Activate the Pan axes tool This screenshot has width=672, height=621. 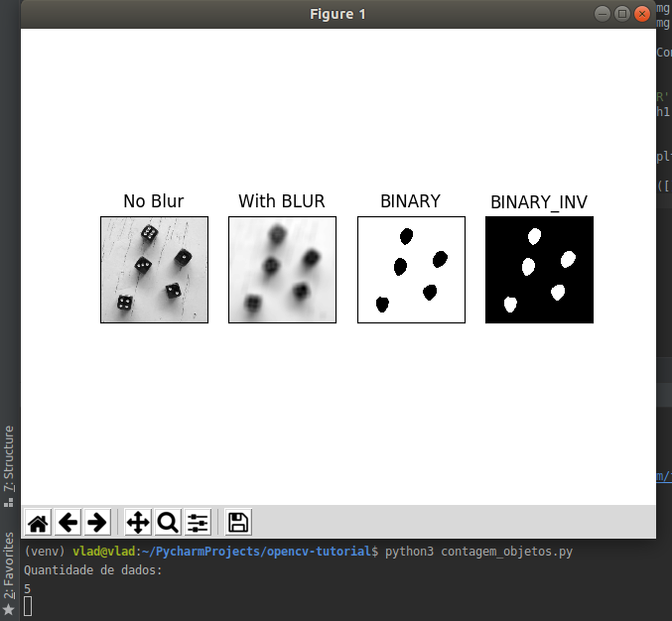point(138,523)
